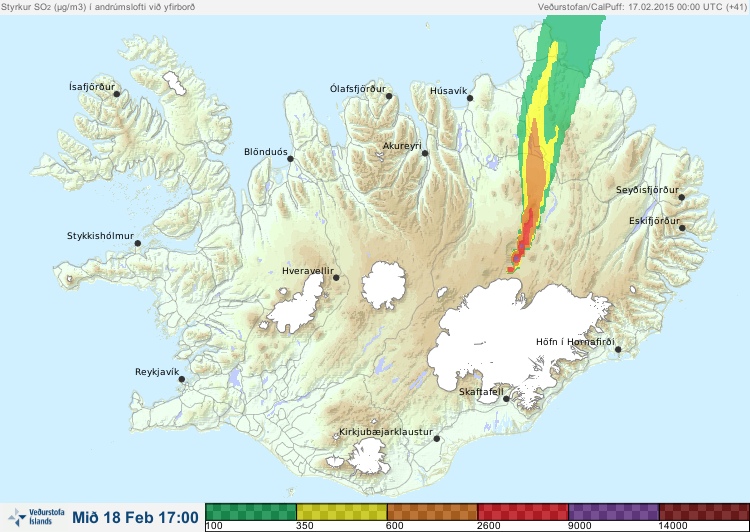This screenshot has height=532, width=750.
Task: Click the Blönduós marker dot
Action: [x=290, y=159]
